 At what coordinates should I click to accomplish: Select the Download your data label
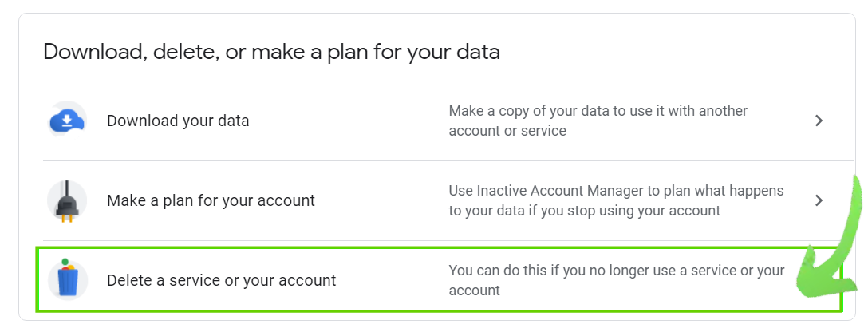(178, 121)
